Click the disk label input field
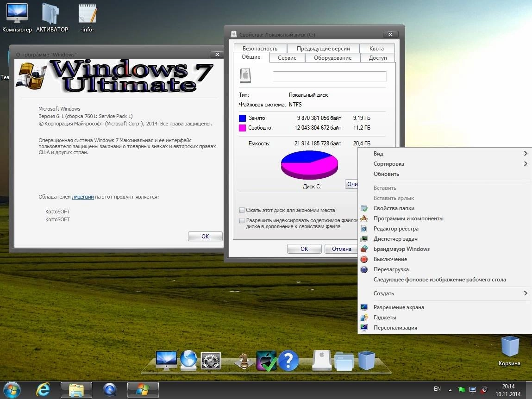Image resolution: width=532 pixels, height=399 pixels. pyautogui.click(x=330, y=76)
